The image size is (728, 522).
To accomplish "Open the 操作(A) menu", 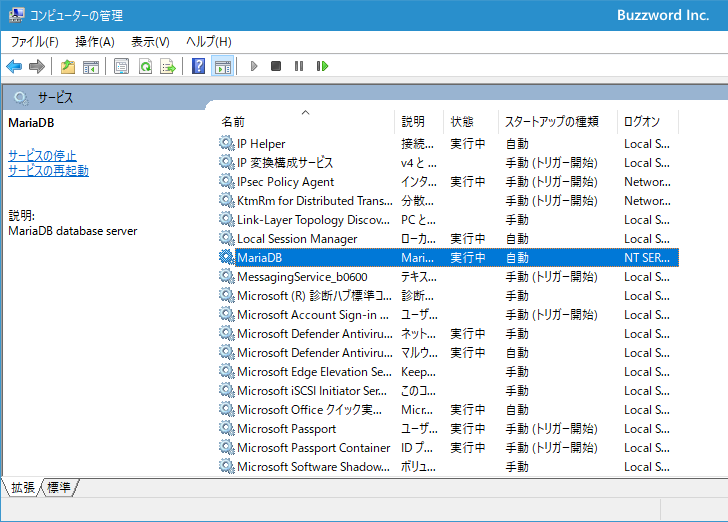I will click(x=95, y=42).
